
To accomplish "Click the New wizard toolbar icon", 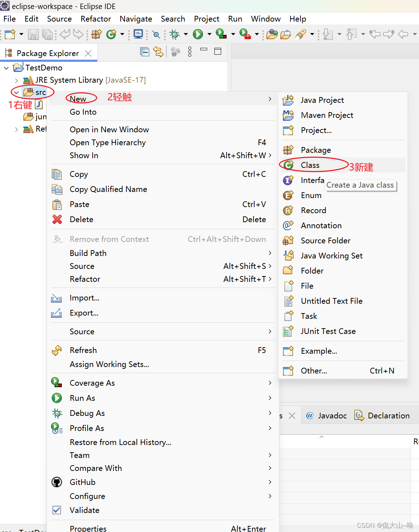I will [x=10, y=34].
